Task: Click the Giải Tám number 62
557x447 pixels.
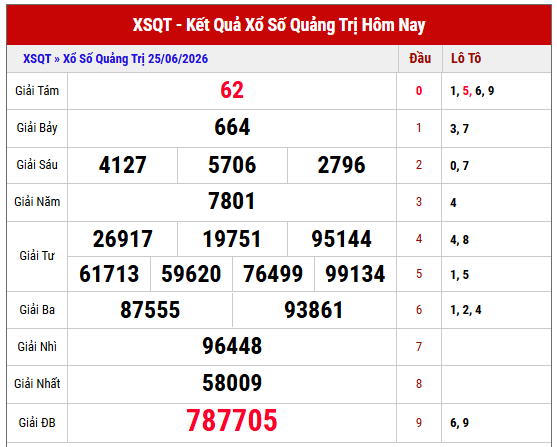Action: [232, 90]
